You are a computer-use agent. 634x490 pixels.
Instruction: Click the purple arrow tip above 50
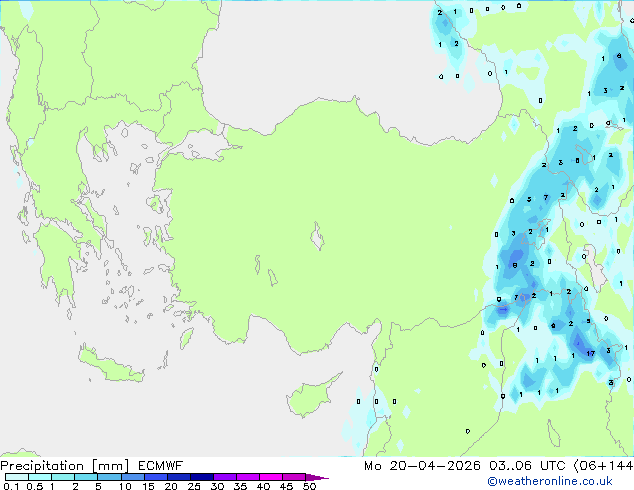317,477
